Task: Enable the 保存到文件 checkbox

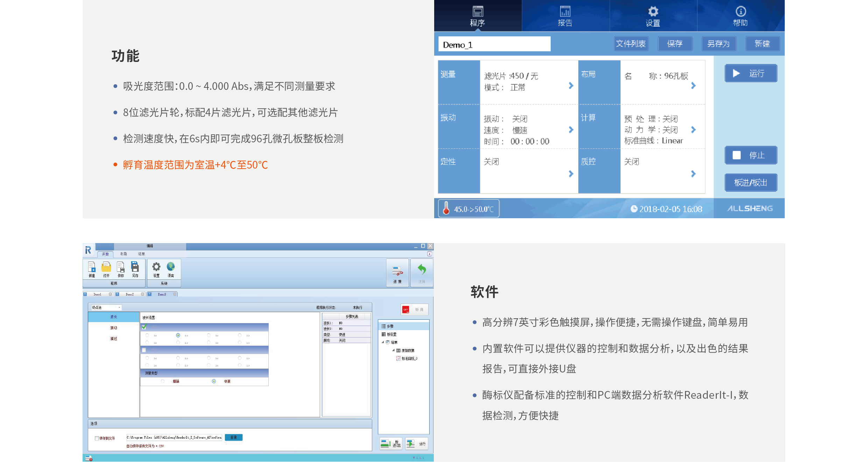Action: point(97,438)
